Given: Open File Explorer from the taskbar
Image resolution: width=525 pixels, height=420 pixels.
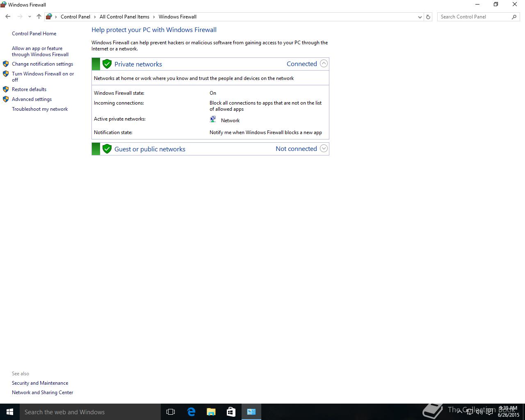Looking at the screenshot, I should [x=211, y=412].
